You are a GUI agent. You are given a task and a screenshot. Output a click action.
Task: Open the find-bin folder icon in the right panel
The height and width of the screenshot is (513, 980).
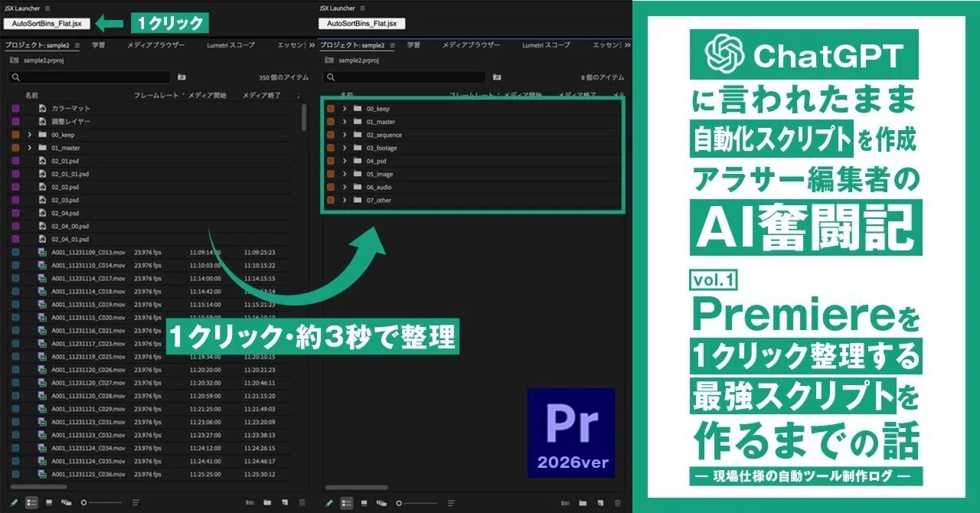[497, 77]
